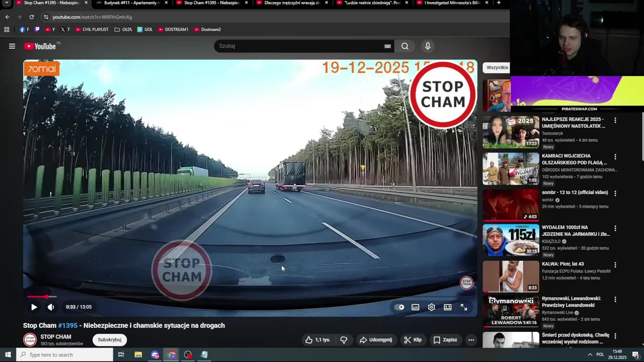Click the #1395 hashtag link in title

click(x=68, y=326)
